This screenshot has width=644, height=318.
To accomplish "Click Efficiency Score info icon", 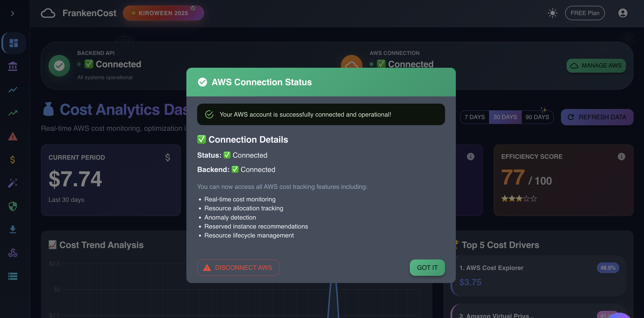I will coord(621,157).
